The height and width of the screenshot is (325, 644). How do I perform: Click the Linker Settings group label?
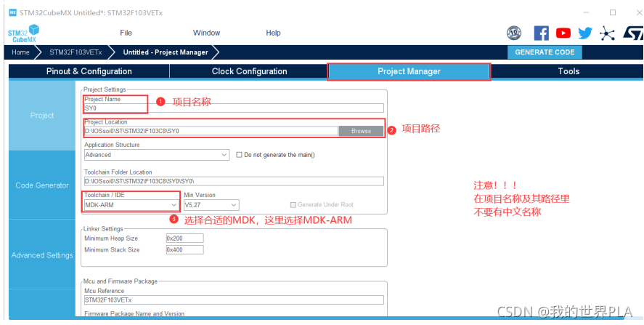(103, 229)
